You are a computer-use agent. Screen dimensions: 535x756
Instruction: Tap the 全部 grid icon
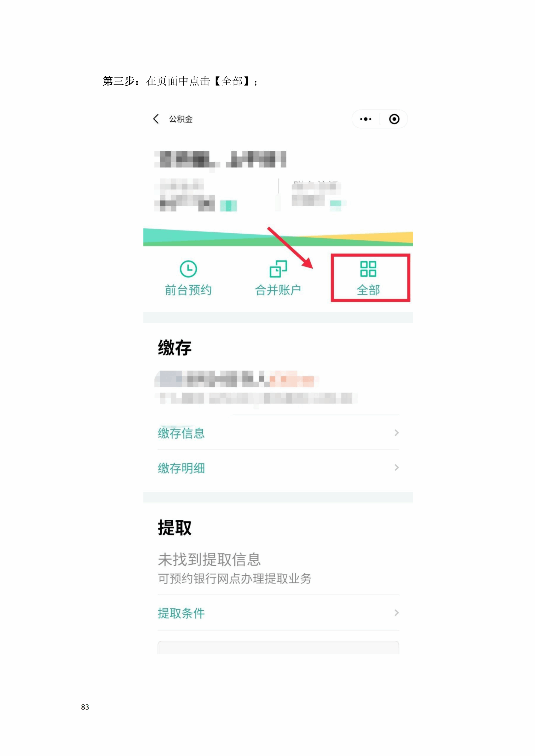point(368,269)
